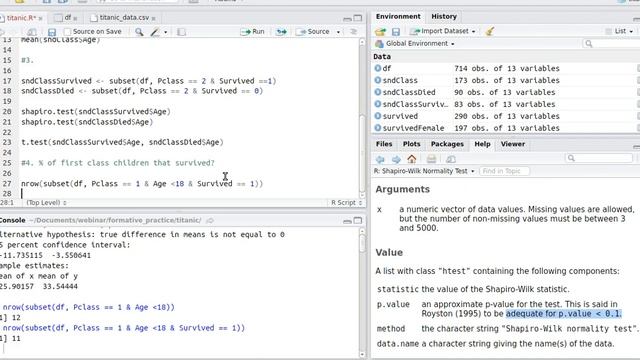Go back in Help with left arrow
This screenshot has width=640, height=360.
pos(380,159)
